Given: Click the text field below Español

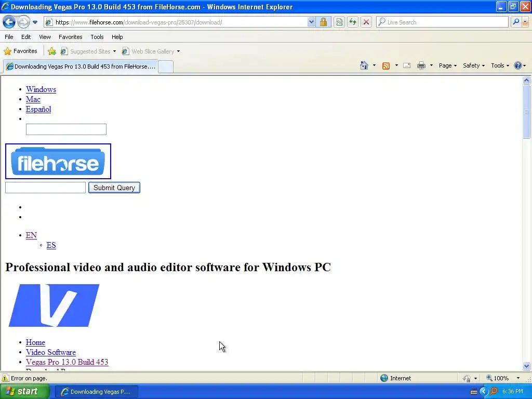Looking at the screenshot, I should [66, 129].
